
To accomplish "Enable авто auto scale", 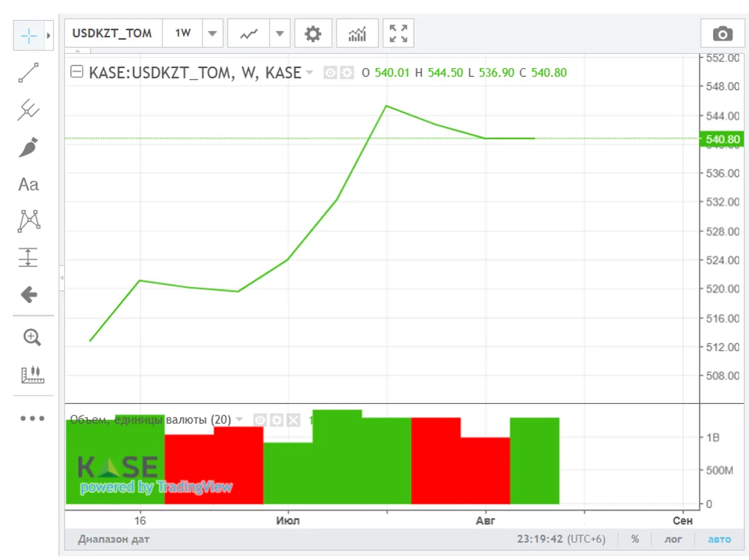I will click(719, 539).
